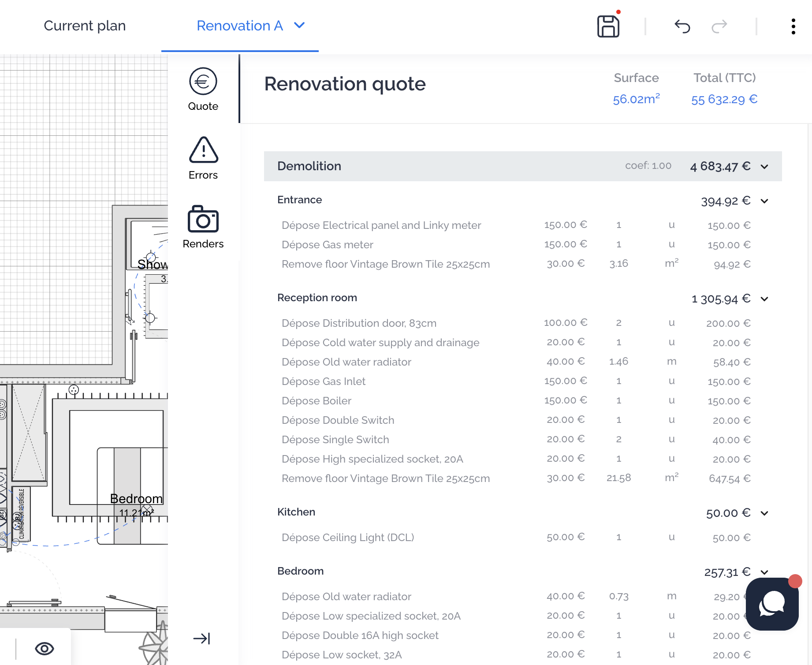Click the Dépose Ceiling Light (DCL) row
This screenshot has width=812, height=665.
pyautogui.click(x=516, y=538)
